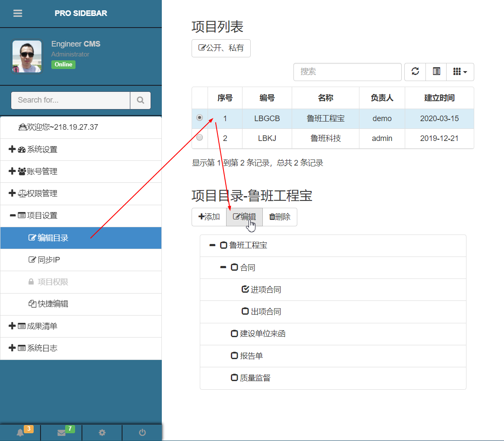The image size is (504, 441).
Task: Open notifications bell icon in sidebar footer
Action: click(20, 433)
